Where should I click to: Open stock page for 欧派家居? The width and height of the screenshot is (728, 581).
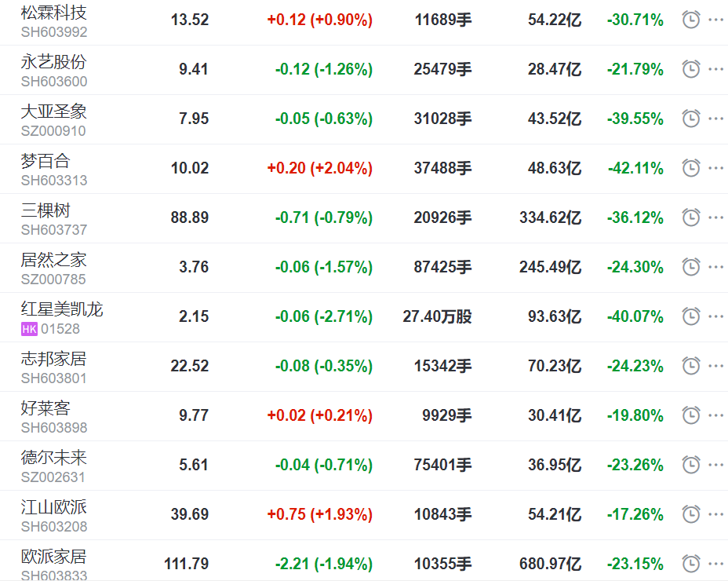point(54,557)
